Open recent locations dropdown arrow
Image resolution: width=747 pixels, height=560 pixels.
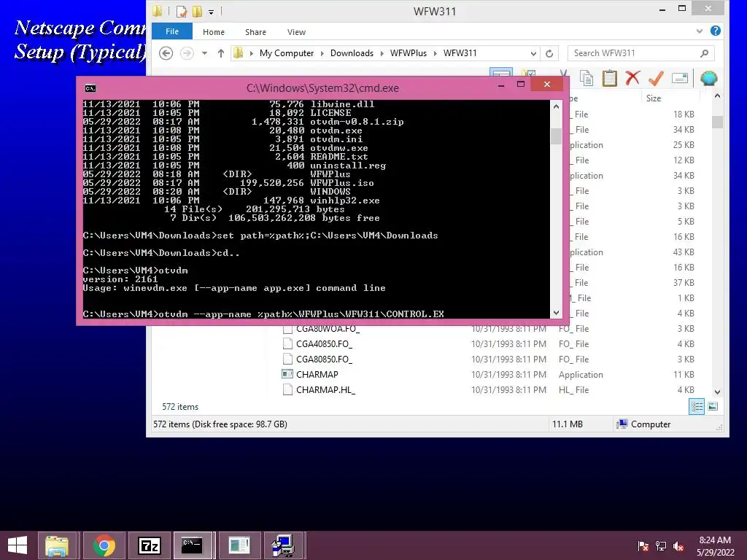[204, 53]
